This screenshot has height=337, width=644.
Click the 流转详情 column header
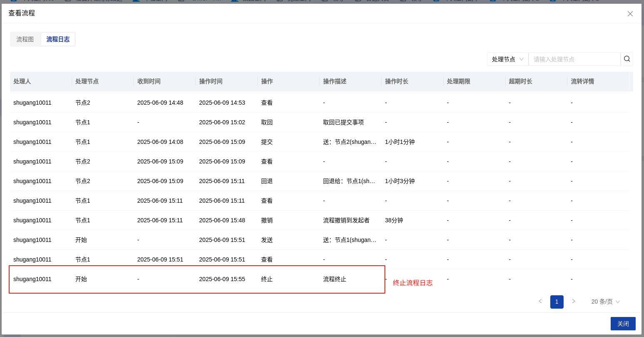coord(582,81)
